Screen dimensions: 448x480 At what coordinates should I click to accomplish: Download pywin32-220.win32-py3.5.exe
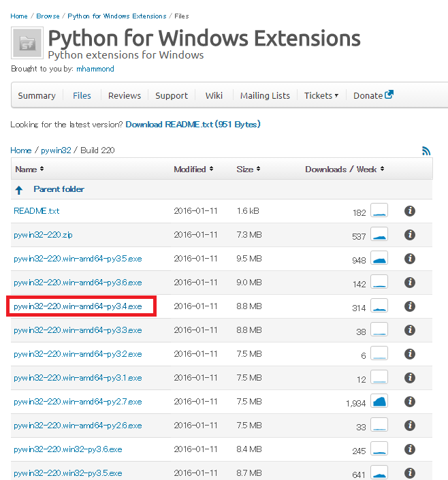pos(68,473)
